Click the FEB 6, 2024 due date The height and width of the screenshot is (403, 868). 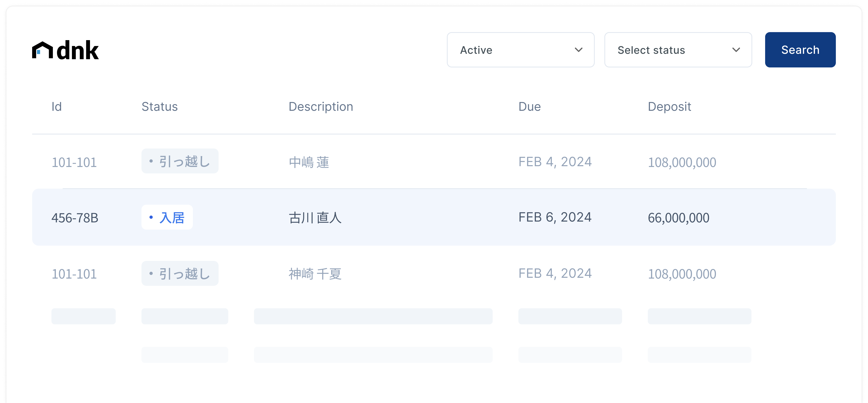tap(555, 218)
